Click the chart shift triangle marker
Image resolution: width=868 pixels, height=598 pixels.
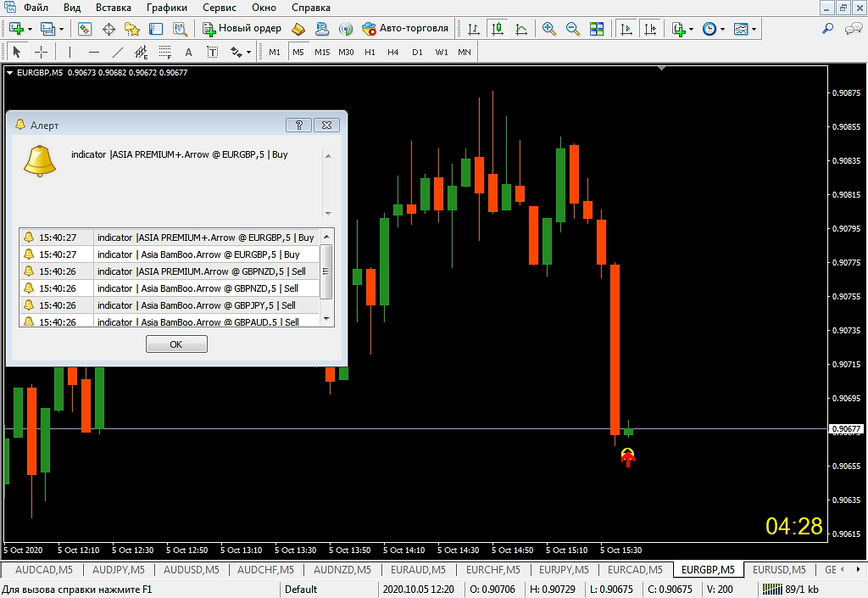(x=661, y=69)
